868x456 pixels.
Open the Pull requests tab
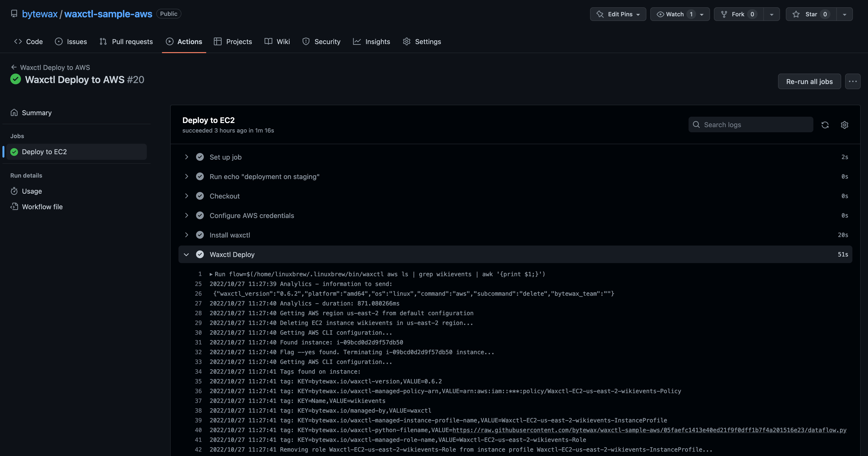(126, 41)
